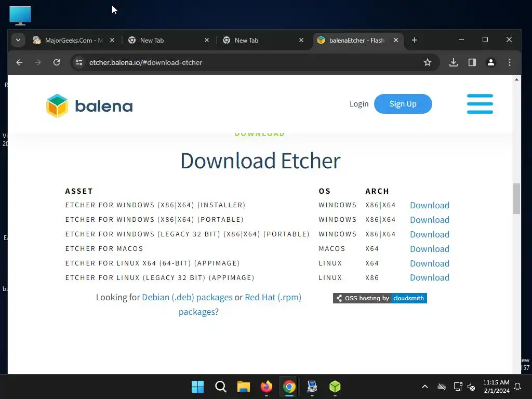Viewport: 532px width, 399px height.
Task: Close the second New Tab
Action: point(301,40)
